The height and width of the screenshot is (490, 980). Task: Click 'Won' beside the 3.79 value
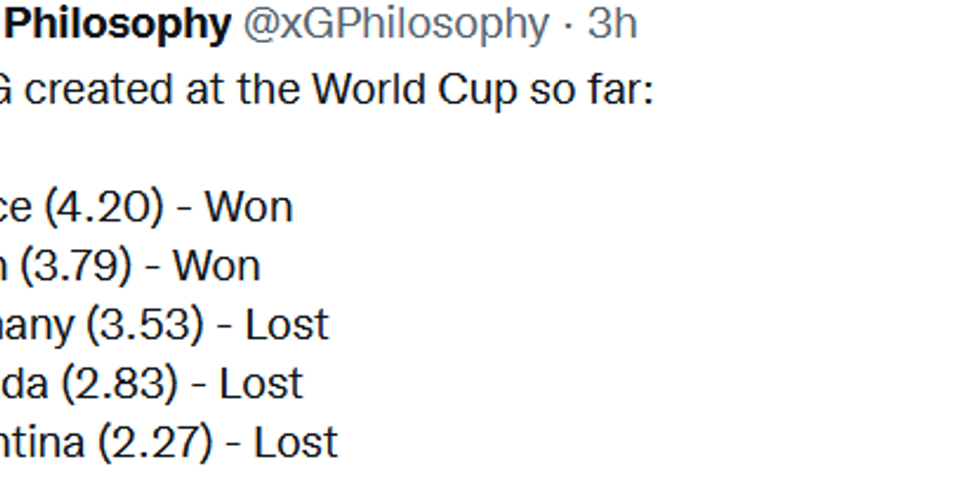coord(217,266)
